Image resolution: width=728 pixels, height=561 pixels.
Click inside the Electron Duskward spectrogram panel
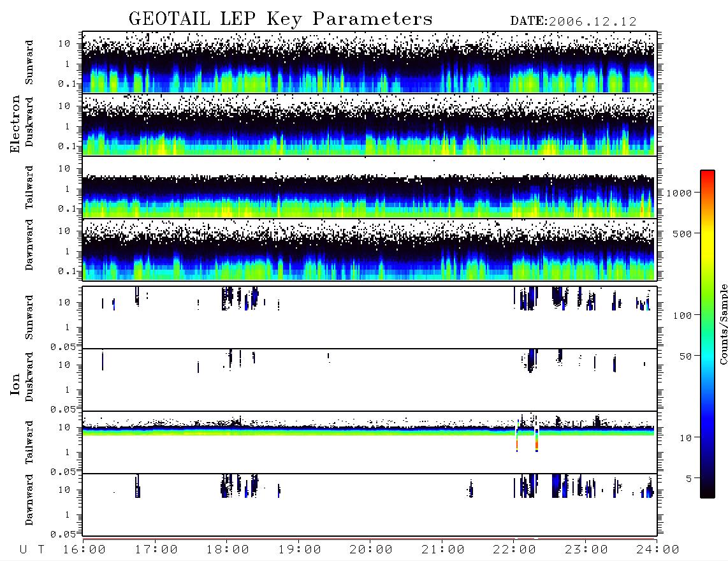[x=369, y=124]
